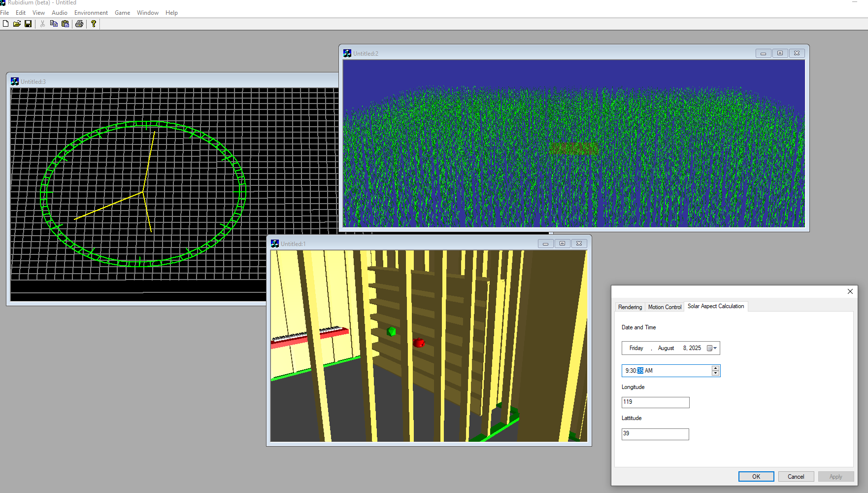The image size is (868, 493).
Task: Switch to the Motion Control tab
Action: (665, 307)
